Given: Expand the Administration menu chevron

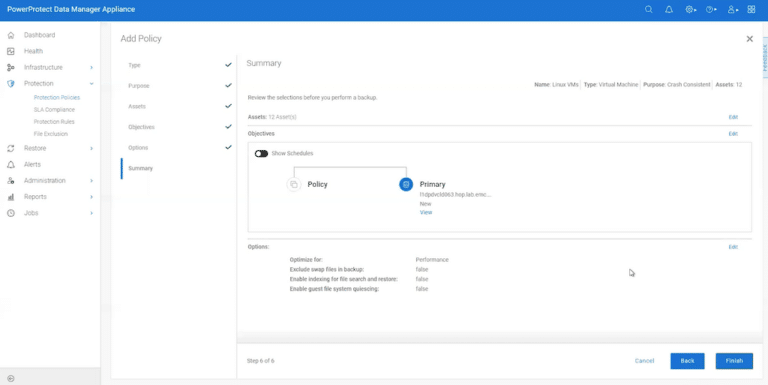Looking at the screenshot, I should point(92,181).
